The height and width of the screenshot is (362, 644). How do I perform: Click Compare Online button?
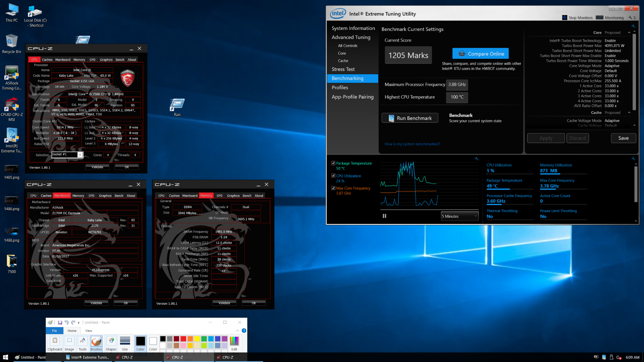(481, 54)
